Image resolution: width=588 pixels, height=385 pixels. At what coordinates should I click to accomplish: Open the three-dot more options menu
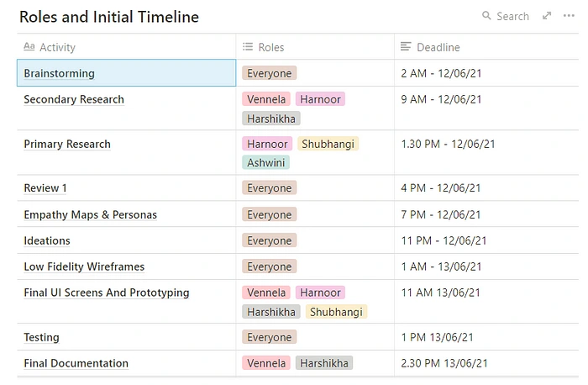click(x=570, y=16)
